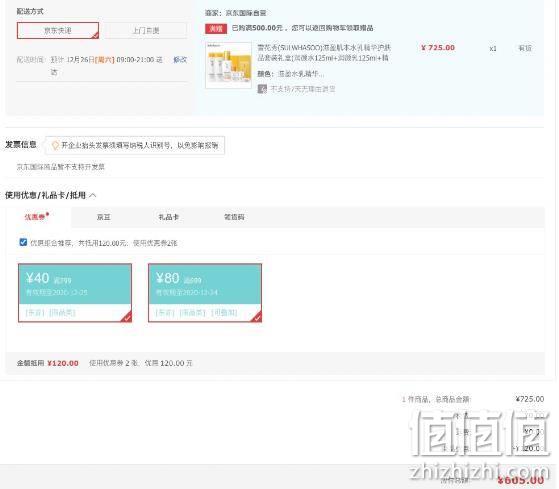Open the Sulwhasoo product title link
Image resolution: width=559 pixels, height=489 pixels.
324,52
